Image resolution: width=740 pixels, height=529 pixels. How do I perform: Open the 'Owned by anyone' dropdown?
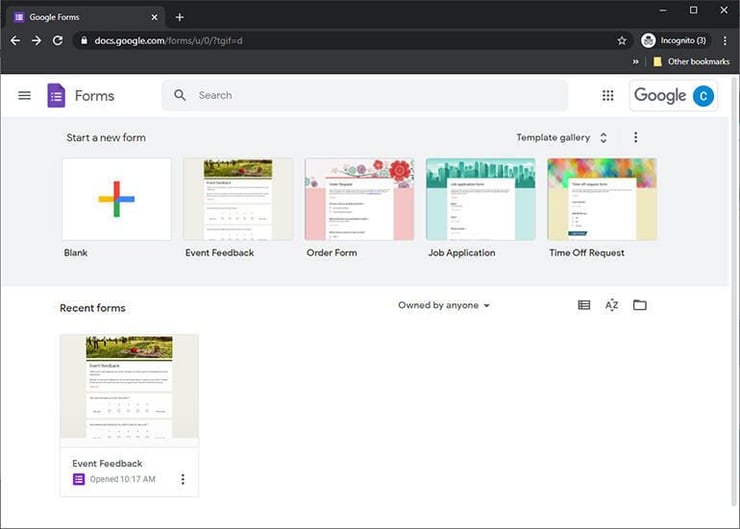point(444,305)
